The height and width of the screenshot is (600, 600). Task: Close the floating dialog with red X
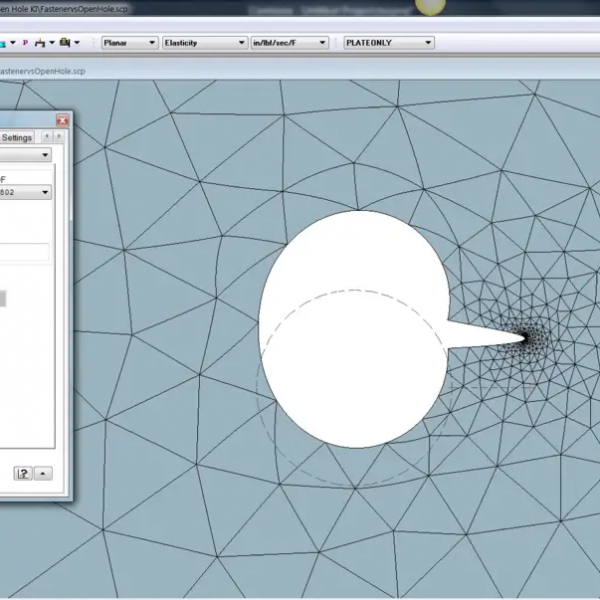coord(62,121)
